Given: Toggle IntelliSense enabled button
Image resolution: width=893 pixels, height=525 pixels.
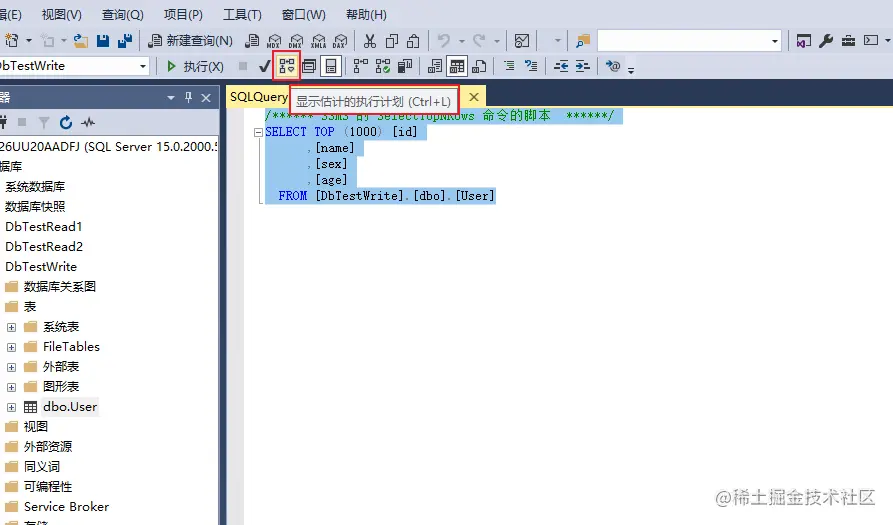Looking at the screenshot, I should point(331,67).
